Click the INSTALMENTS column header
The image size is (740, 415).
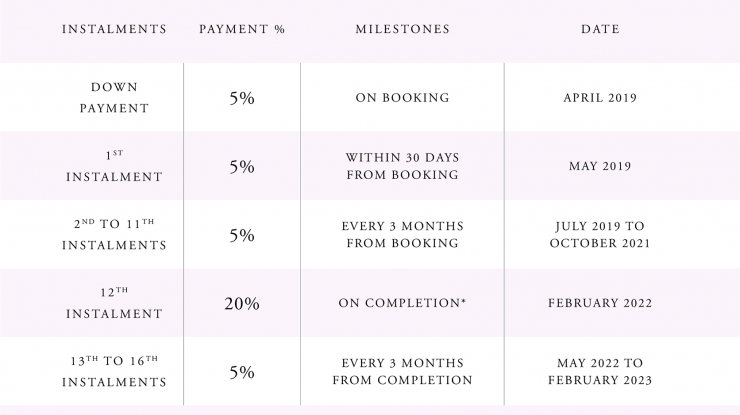click(114, 29)
